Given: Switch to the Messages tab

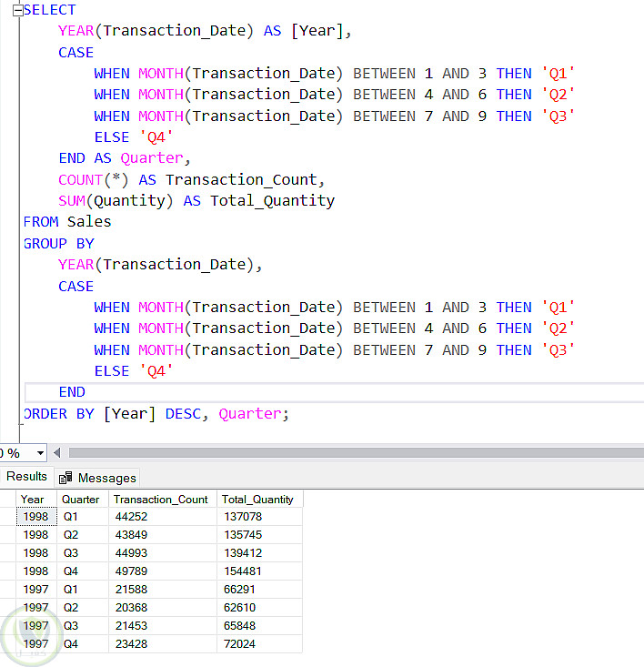Looking at the screenshot, I should coord(97,478).
